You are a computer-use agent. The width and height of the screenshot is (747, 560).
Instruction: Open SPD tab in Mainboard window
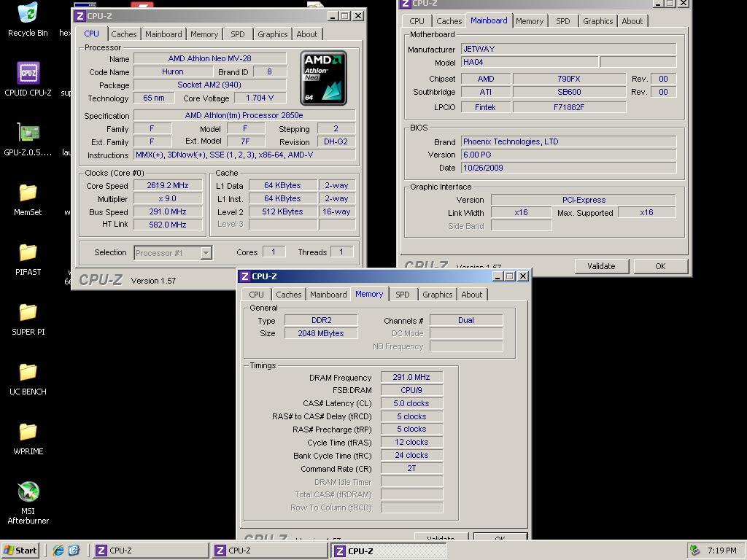tap(562, 21)
